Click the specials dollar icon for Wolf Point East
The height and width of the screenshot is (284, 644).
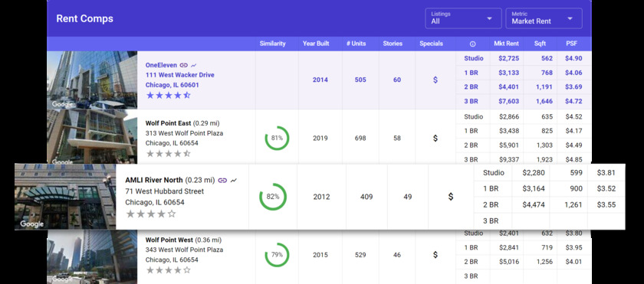[x=435, y=138]
